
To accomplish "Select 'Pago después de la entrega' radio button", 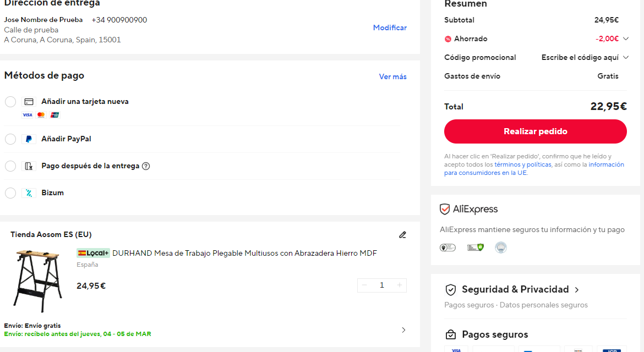I will coord(10,166).
